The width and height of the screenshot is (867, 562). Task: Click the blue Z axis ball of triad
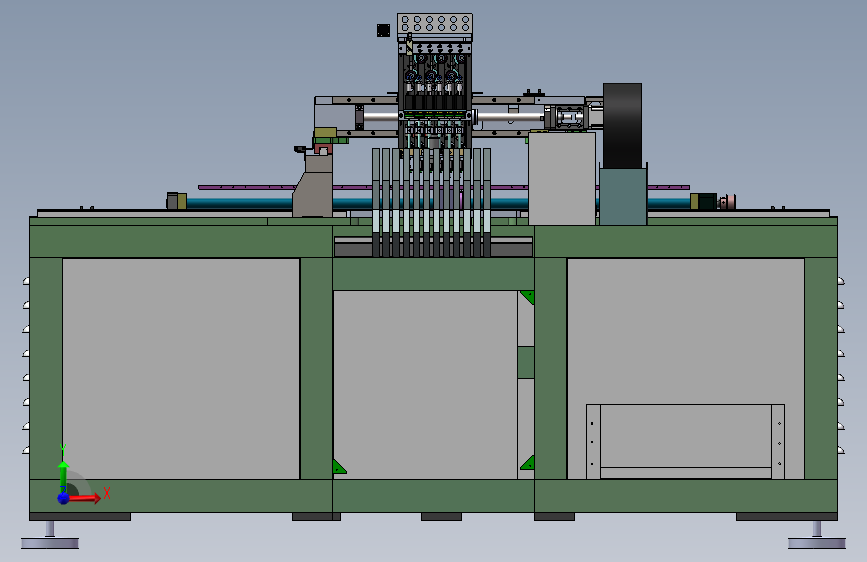point(64,498)
